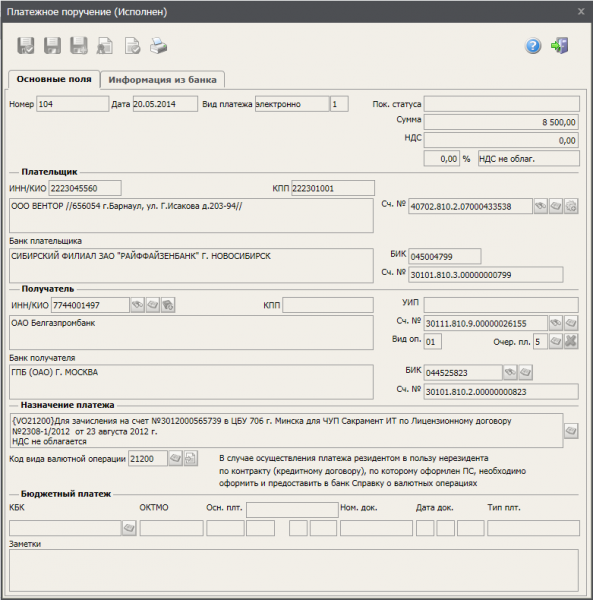
Task: Open reference book icon beside Назначение платежа text
Action: (x=571, y=431)
